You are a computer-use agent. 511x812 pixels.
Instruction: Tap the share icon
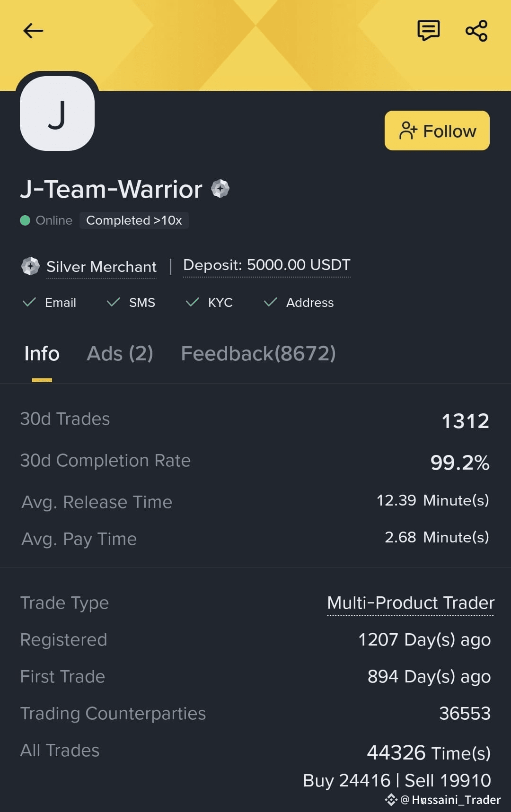(476, 31)
